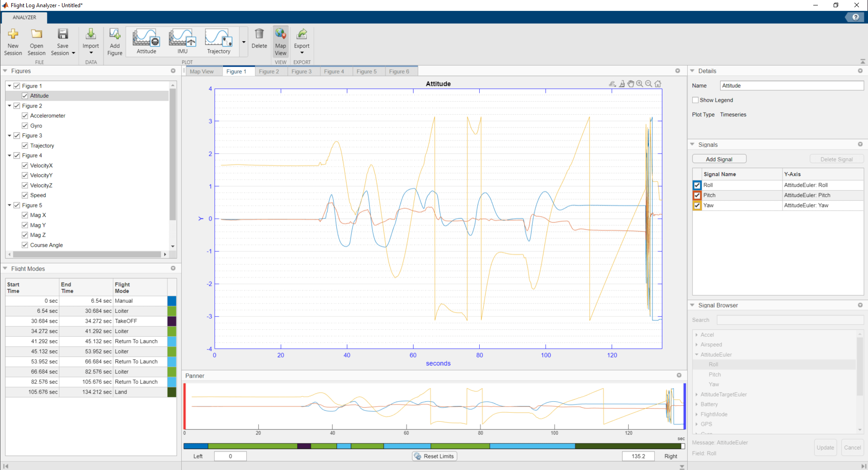Viewport: 868px width, 470px height.
Task: Click the Reset Limits button
Action: (x=434, y=456)
